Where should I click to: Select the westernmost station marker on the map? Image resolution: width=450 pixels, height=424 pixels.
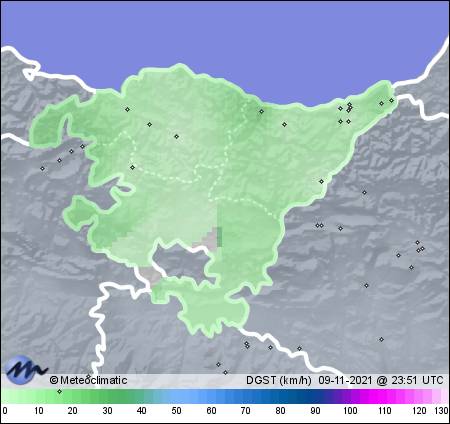point(42,168)
